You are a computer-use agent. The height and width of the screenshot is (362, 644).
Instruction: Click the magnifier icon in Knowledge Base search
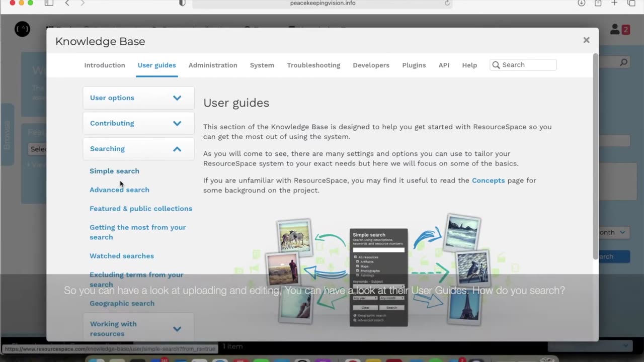coord(496,65)
